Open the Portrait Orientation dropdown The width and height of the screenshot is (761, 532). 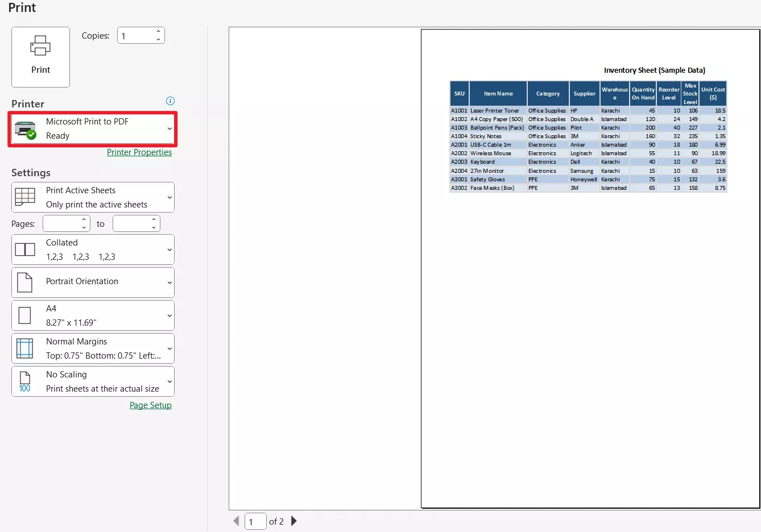(168, 282)
